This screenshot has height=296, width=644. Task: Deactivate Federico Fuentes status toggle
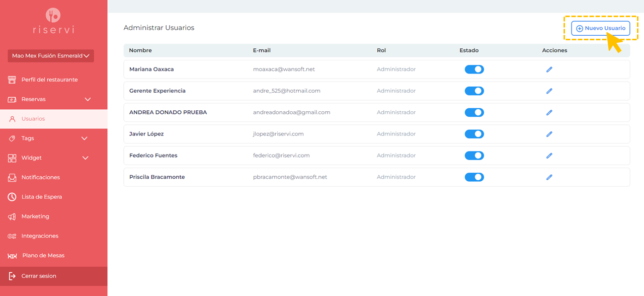[x=474, y=156]
